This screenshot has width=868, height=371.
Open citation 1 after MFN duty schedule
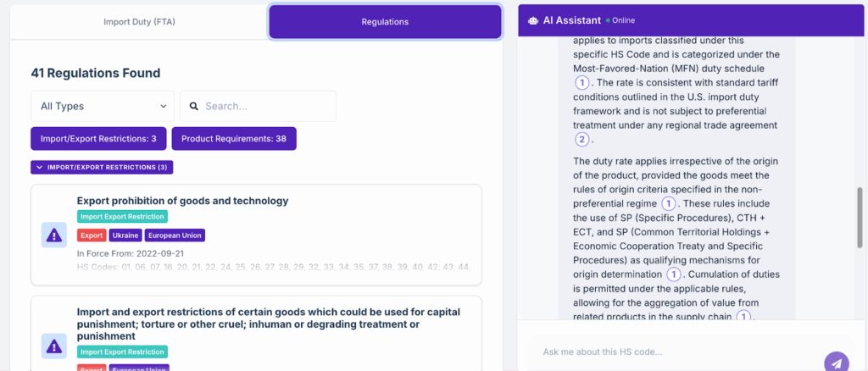581,82
